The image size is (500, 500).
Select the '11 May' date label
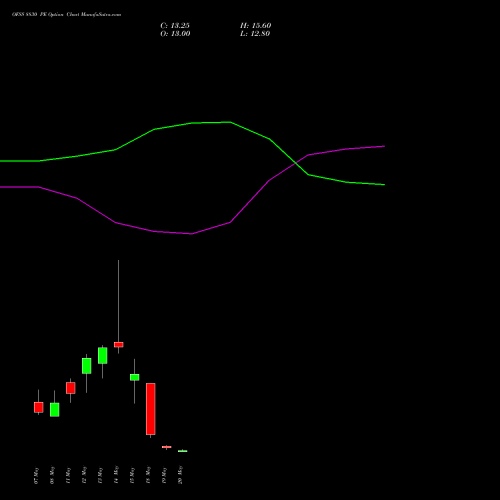68,475
